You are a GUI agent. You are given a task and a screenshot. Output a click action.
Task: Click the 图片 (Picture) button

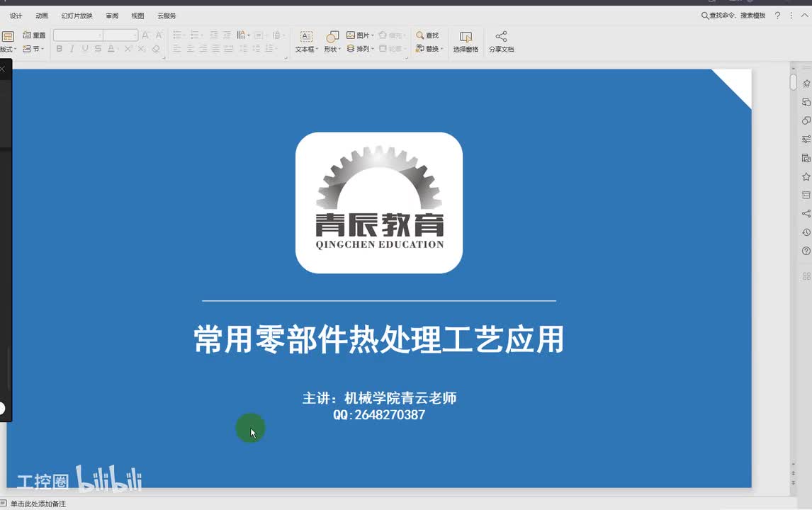[360, 35]
